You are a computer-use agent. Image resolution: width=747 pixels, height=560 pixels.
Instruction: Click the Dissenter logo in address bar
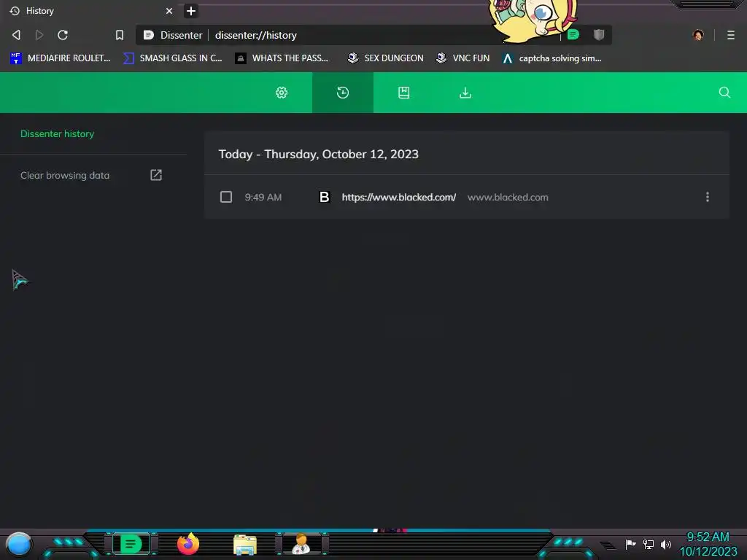point(149,35)
